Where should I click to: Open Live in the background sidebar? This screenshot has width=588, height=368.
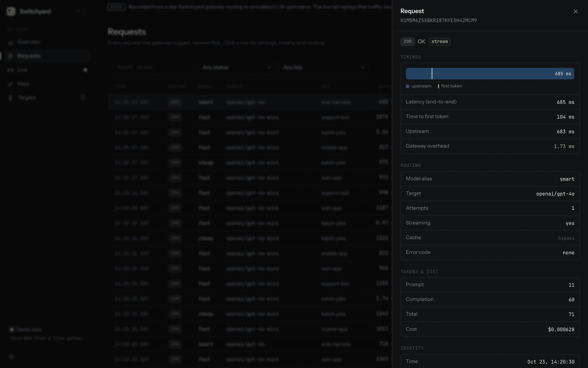48,70
